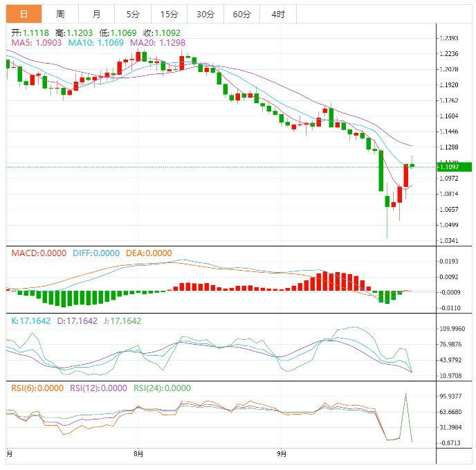Click the -0.0110 MACD axis label
This screenshot has width=476, height=470.
(449, 308)
